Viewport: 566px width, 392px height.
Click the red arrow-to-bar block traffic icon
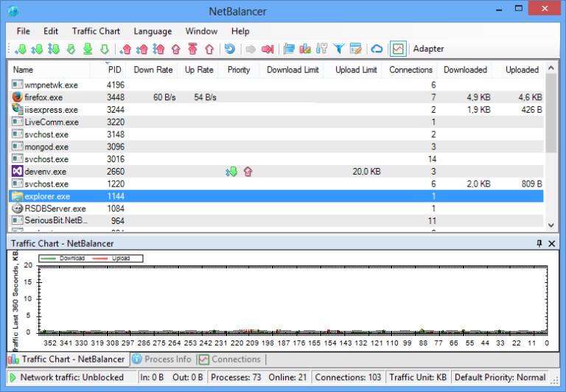pyautogui.click(x=268, y=49)
